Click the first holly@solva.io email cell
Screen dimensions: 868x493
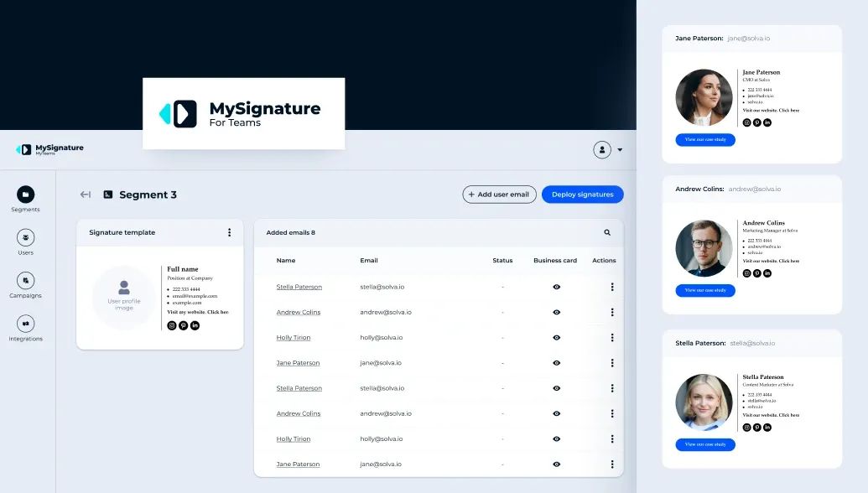point(382,338)
